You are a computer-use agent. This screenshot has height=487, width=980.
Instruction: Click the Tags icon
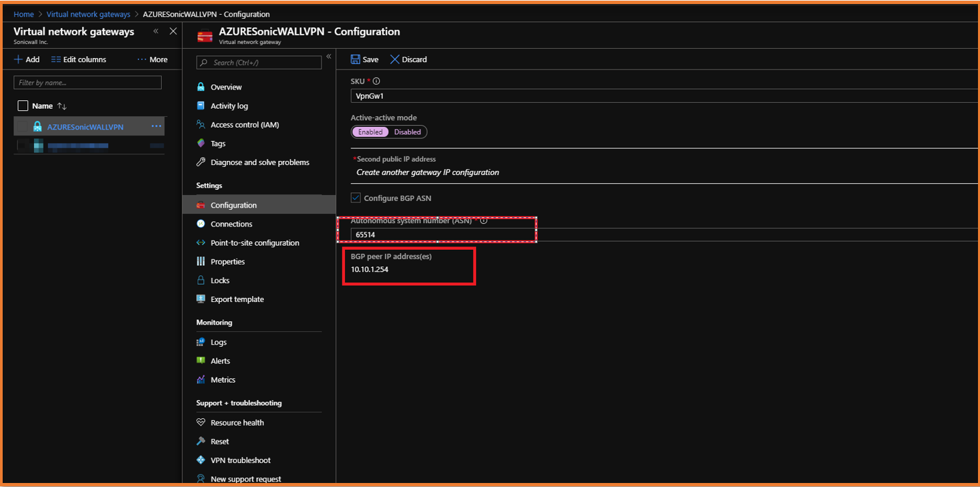[201, 143]
